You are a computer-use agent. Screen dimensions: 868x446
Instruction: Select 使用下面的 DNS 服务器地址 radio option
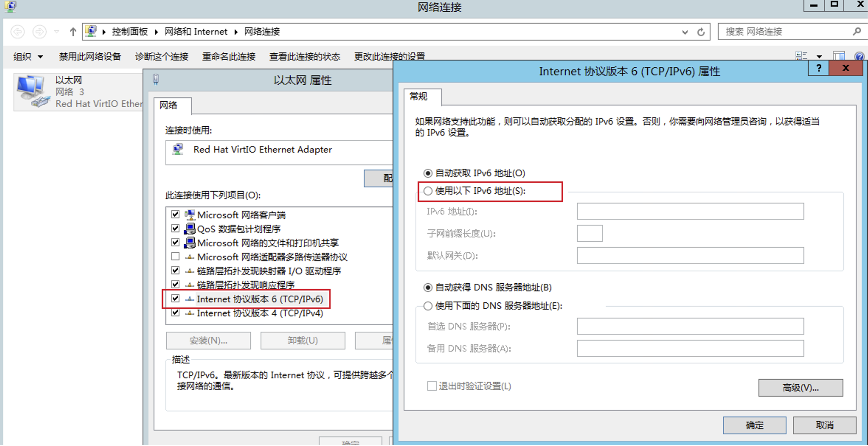tap(428, 306)
